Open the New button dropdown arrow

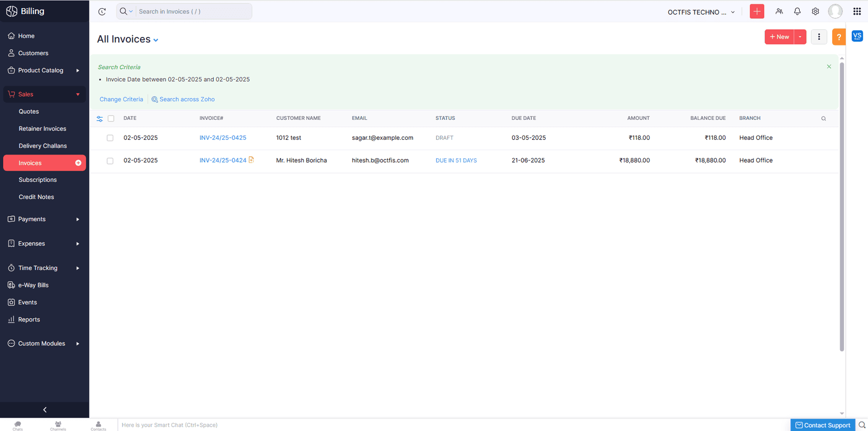tap(800, 37)
